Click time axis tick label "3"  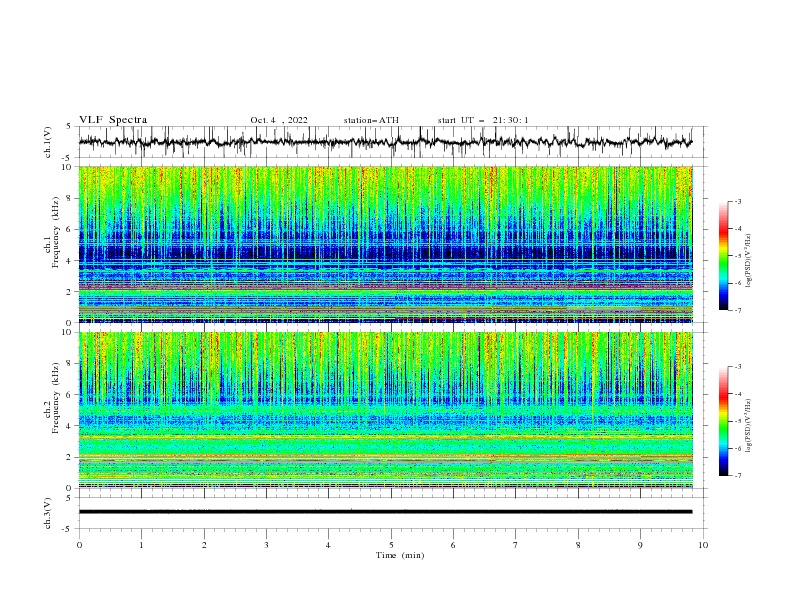click(266, 545)
